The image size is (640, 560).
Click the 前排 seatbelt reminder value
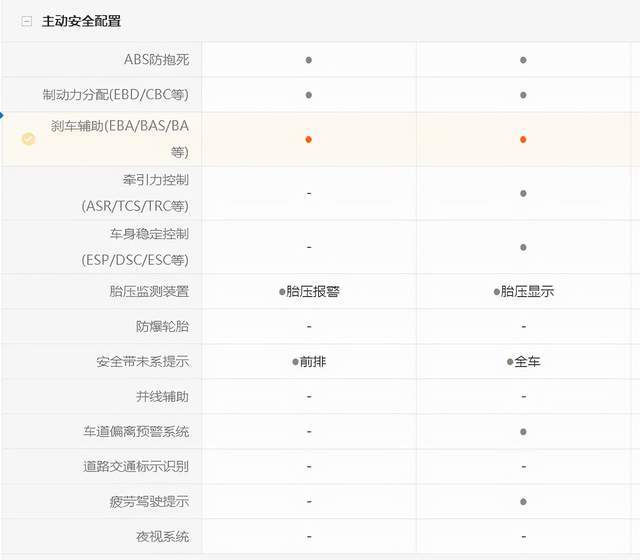[x=309, y=362]
